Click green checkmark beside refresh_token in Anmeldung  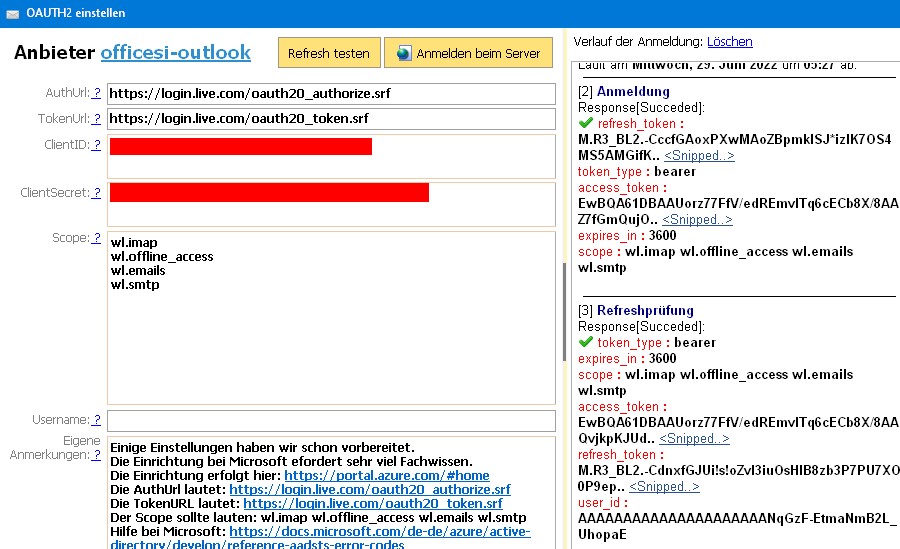click(x=585, y=123)
